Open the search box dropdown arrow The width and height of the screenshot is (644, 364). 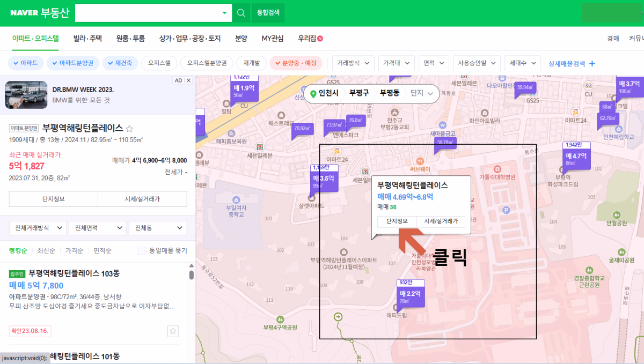(x=225, y=13)
